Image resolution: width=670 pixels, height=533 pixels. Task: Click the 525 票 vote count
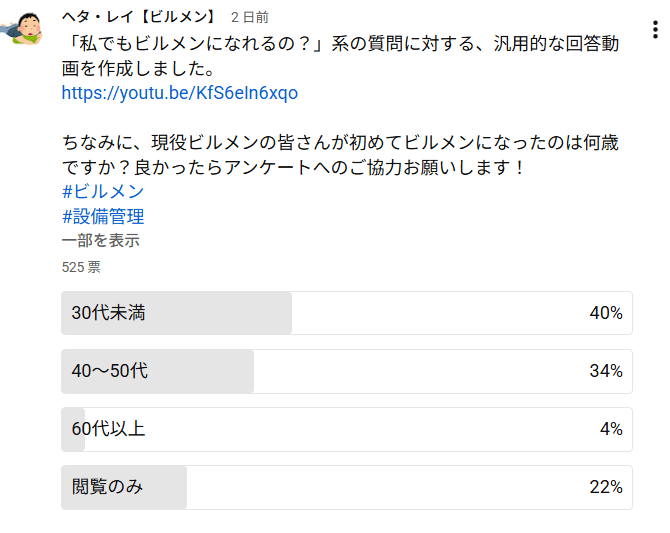81,267
